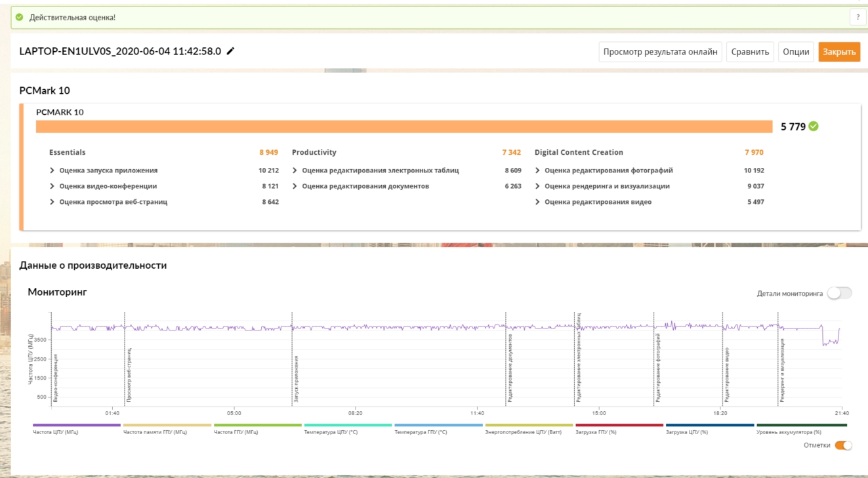Image resolution: width=868 pixels, height=478 pixels.
Task: Select the Температура ЦПУ (°C) legend
Action: click(348, 429)
